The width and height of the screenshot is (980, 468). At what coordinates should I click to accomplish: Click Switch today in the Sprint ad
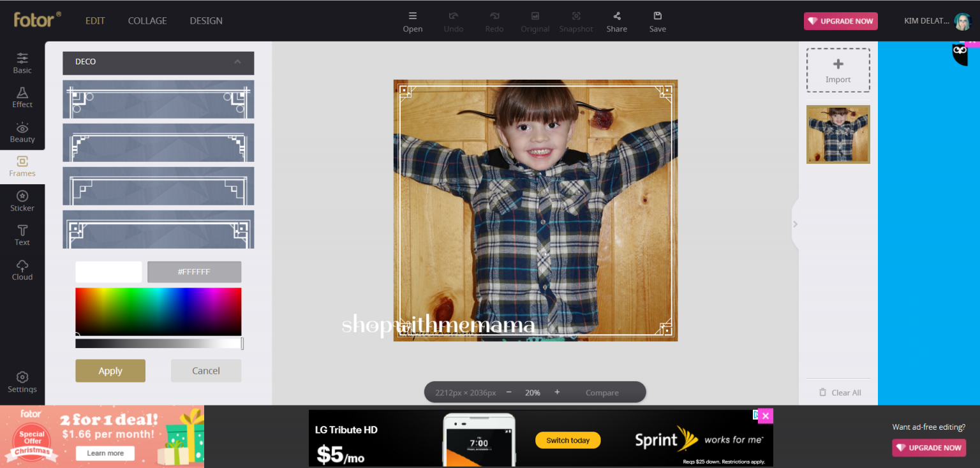point(568,441)
